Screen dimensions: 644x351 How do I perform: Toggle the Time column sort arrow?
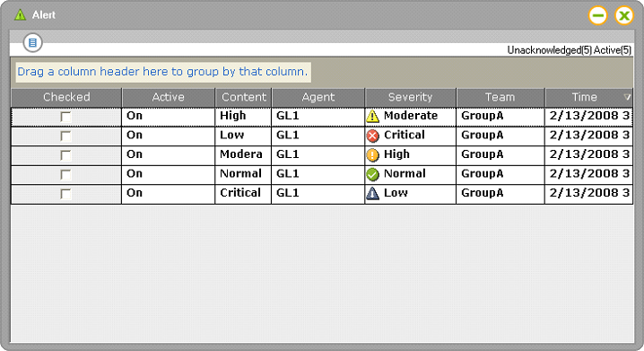click(627, 97)
